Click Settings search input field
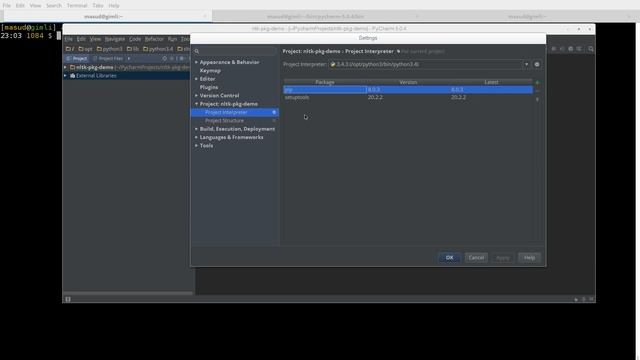 pyautogui.click(x=235, y=51)
